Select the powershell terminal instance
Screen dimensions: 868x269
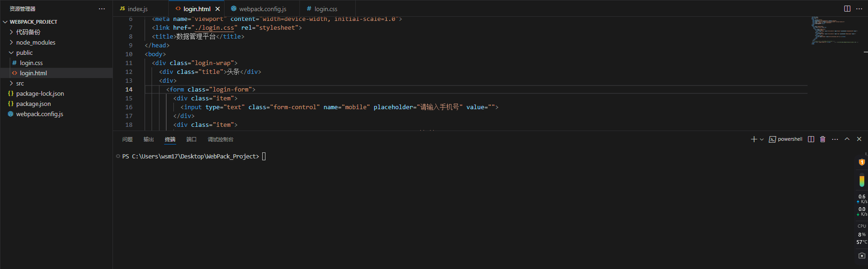click(x=786, y=139)
